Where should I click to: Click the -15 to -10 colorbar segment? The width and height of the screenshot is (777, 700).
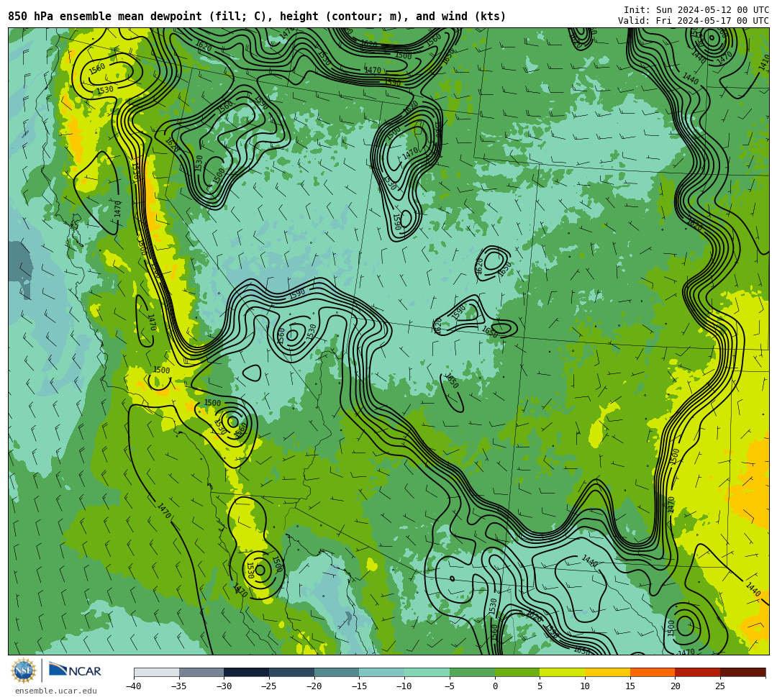pos(382,672)
